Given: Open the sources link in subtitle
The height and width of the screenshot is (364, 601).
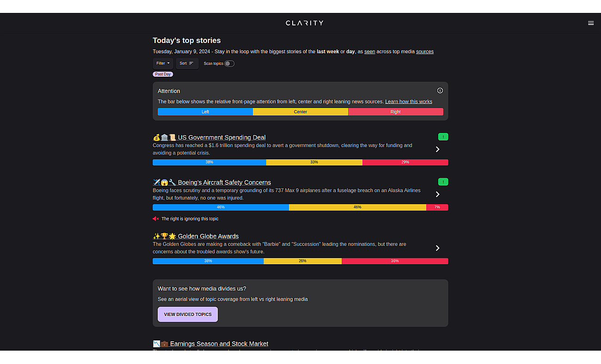Looking at the screenshot, I should pos(425,52).
